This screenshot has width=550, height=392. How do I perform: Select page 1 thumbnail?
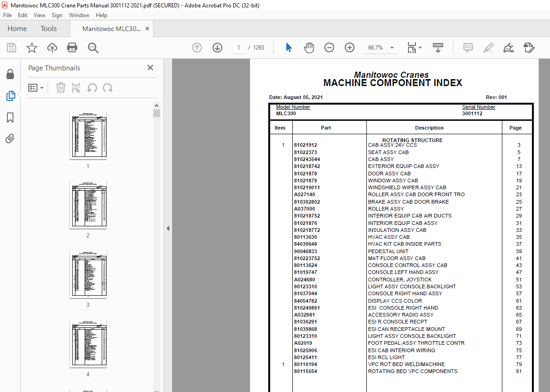point(88,136)
